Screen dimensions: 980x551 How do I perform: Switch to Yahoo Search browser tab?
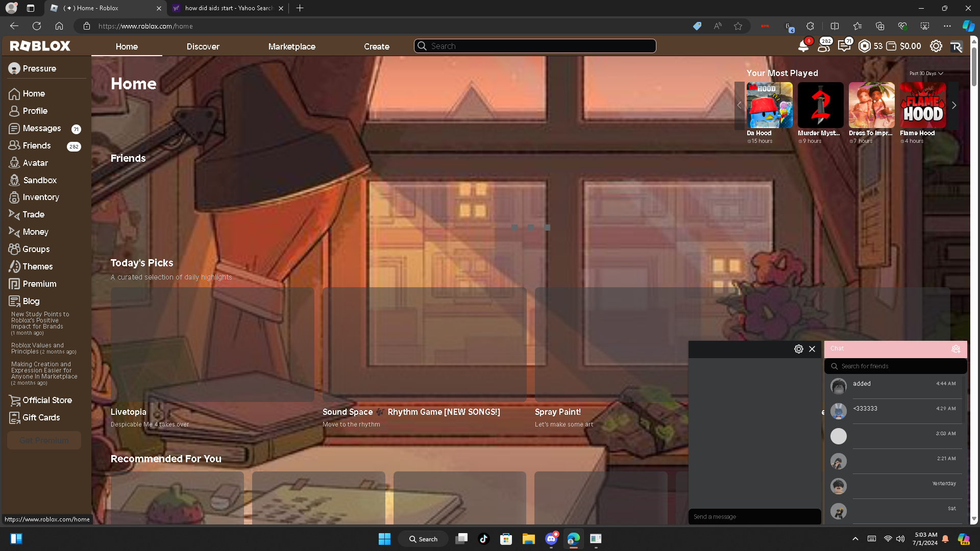[228, 8]
